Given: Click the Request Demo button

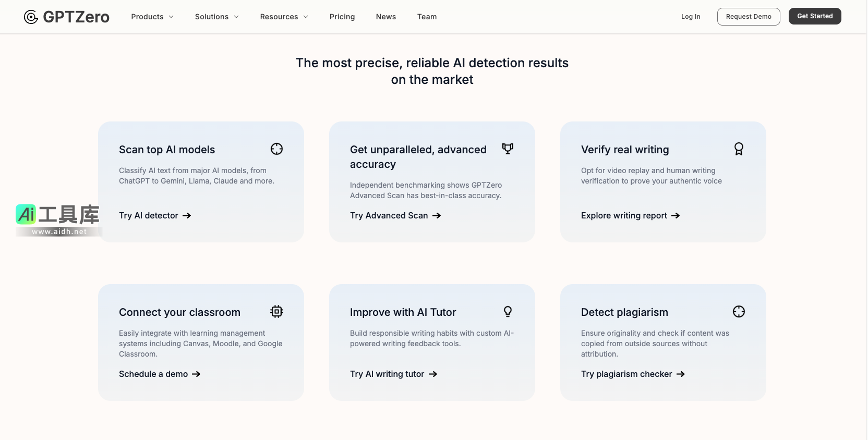Looking at the screenshot, I should tap(749, 17).
